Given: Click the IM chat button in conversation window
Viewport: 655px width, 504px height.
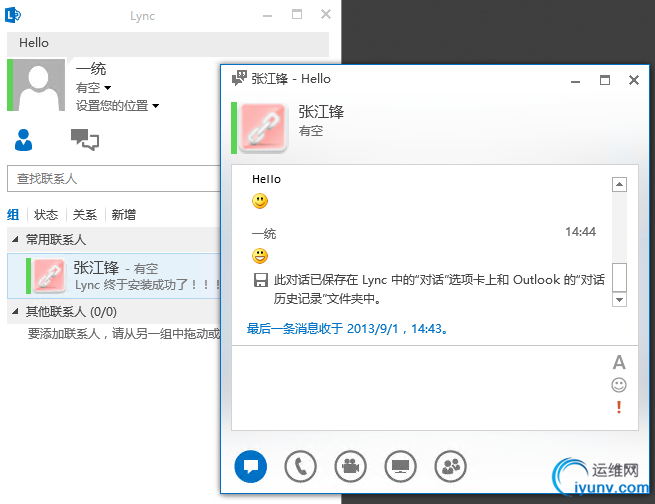Looking at the screenshot, I should tap(251, 466).
